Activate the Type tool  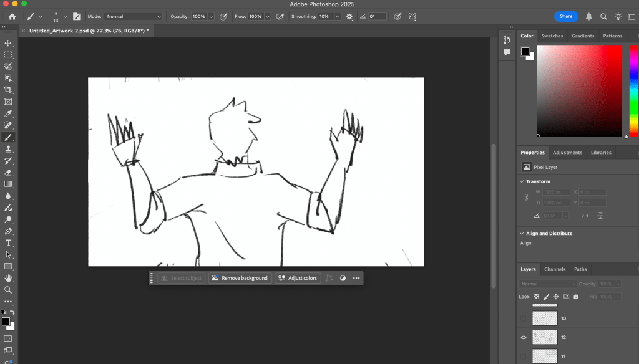(x=8, y=243)
